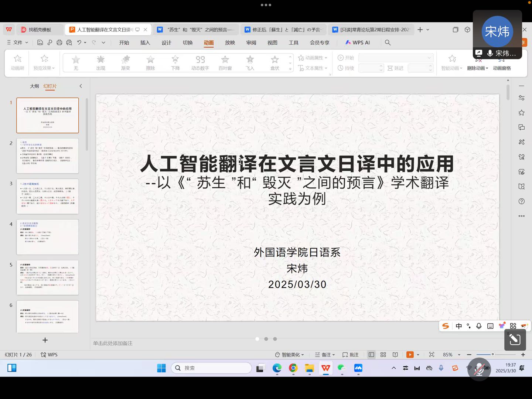Apply the 飞入 fly-in animation effect

pyautogui.click(x=250, y=62)
